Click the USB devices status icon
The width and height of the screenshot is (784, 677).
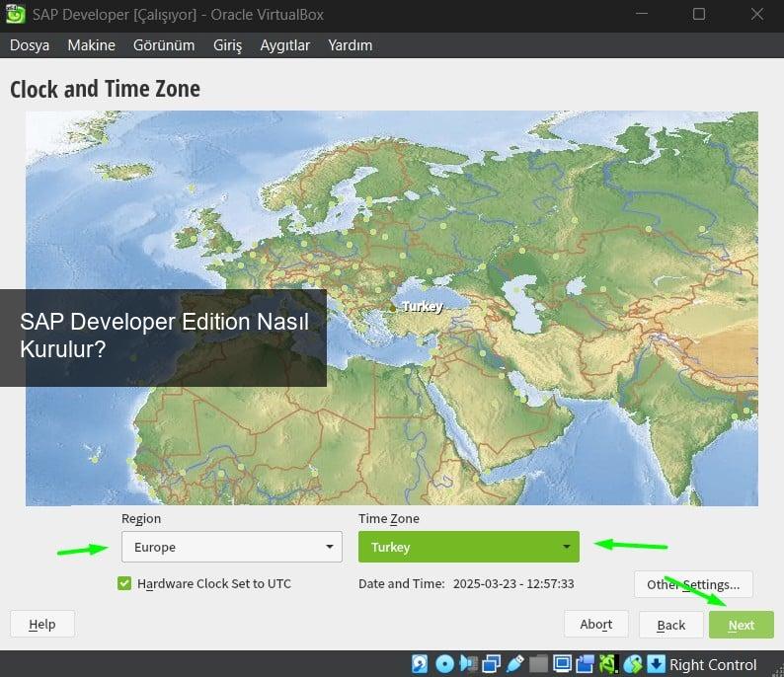click(515, 664)
